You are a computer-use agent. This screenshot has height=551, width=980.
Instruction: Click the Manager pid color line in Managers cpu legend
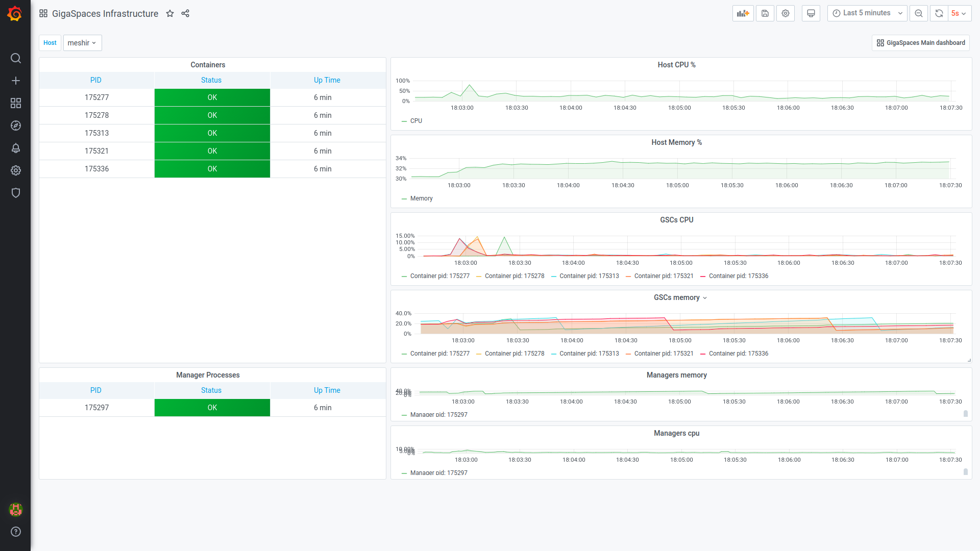(404, 473)
